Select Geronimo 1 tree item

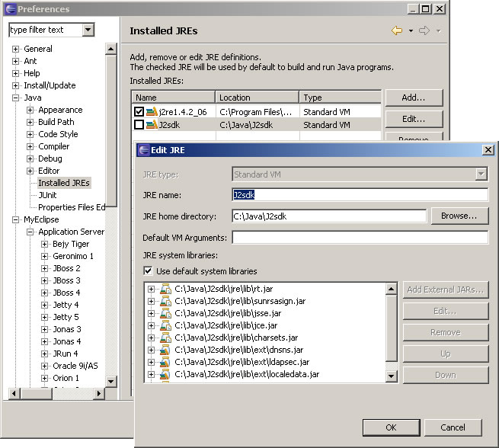[73, 256]
